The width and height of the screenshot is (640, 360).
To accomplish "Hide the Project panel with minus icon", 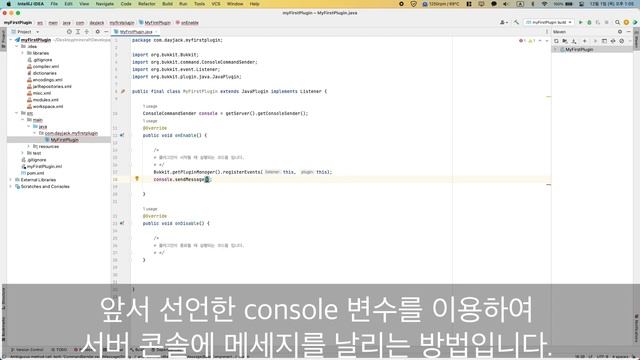I will click(x=106, y=31).
